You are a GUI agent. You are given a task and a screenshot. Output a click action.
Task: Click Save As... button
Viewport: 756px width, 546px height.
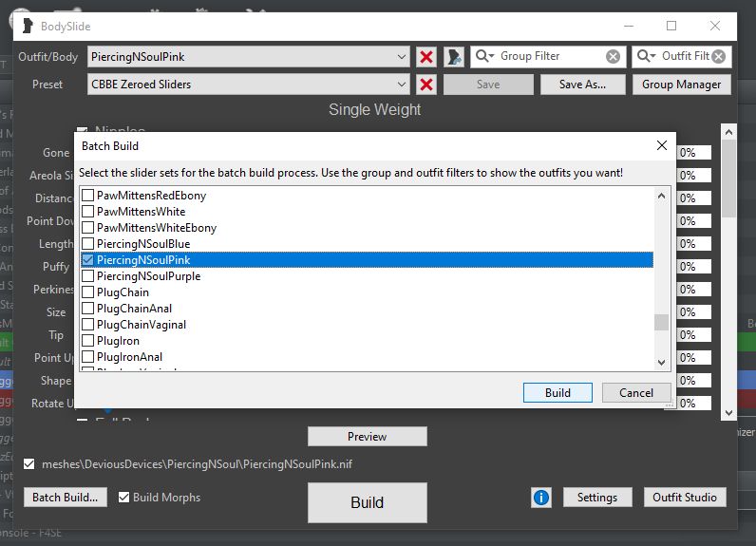point(582,85)
